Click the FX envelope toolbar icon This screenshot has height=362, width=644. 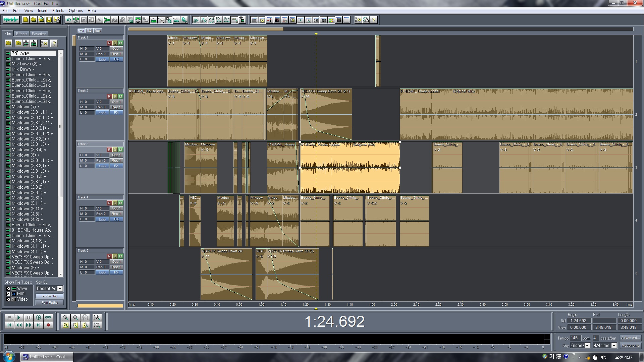[219, 20]
